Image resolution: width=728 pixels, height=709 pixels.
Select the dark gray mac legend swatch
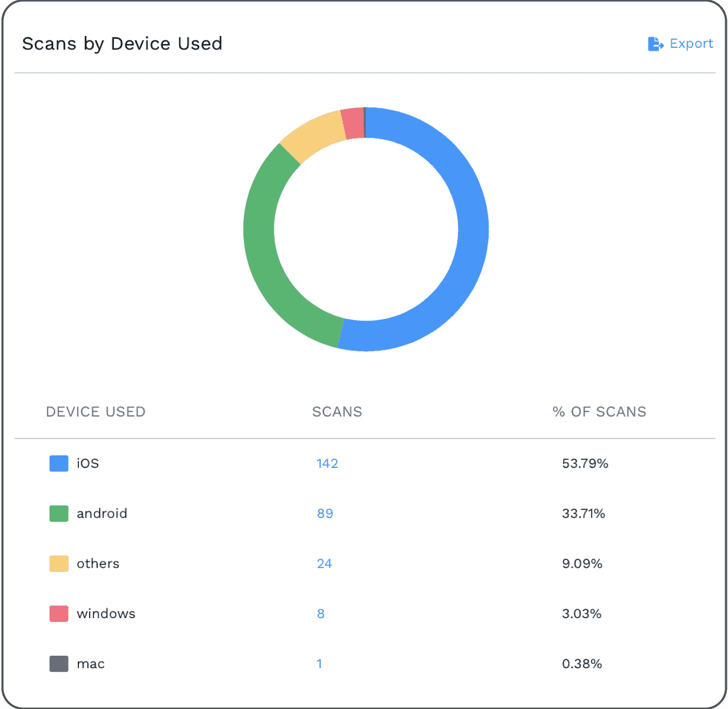point(59,664)
